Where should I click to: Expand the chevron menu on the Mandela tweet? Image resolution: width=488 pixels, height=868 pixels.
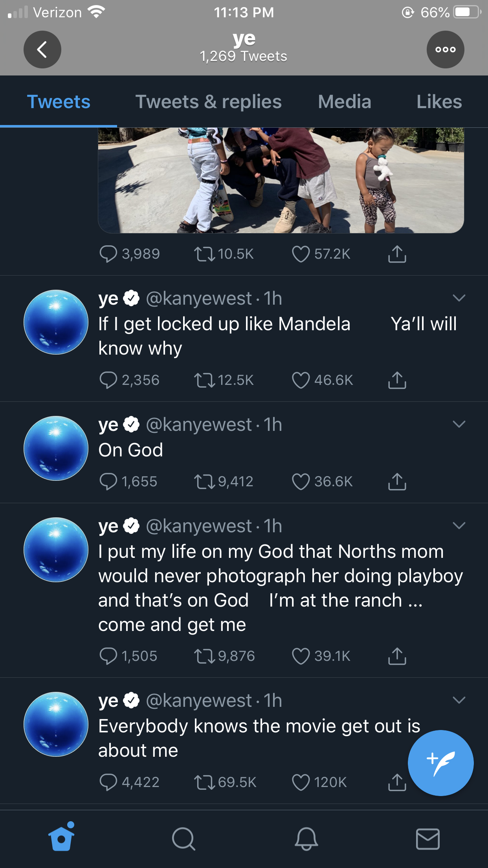459,298
